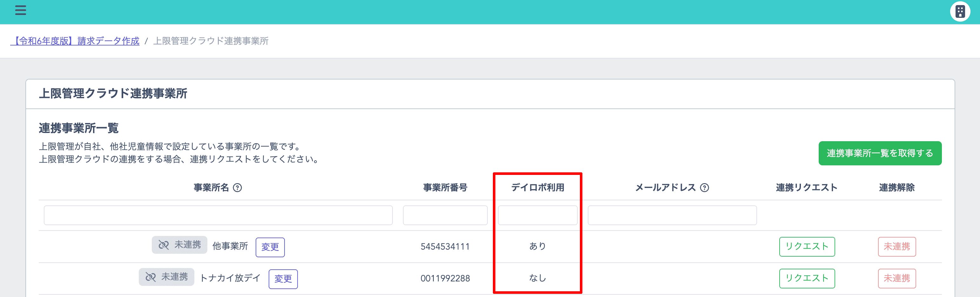Click unlinked chain icon for トナカイ放デイ
Image resolution: width=980 pixels, height=297 pixels.
click(x=151, y=277)
